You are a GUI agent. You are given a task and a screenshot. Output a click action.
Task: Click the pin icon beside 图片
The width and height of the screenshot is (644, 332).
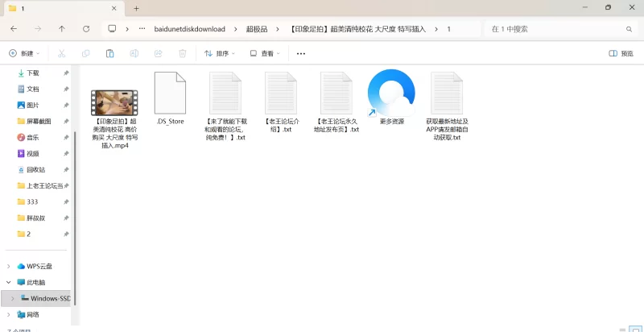pos(66,106)
